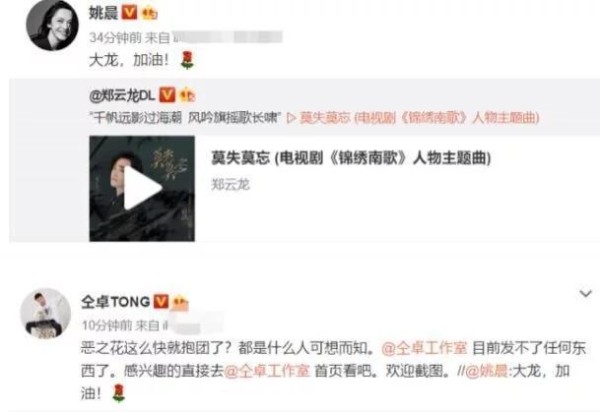Click verified V badge beside 姚晨
This screenshot has height=412, width=600.
(129, 13)
